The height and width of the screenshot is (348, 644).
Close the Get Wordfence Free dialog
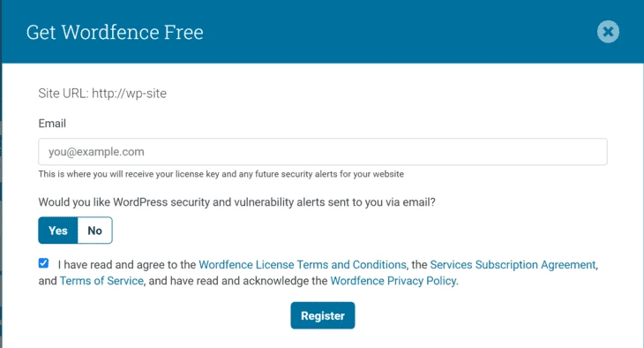(x=608, y=32)
